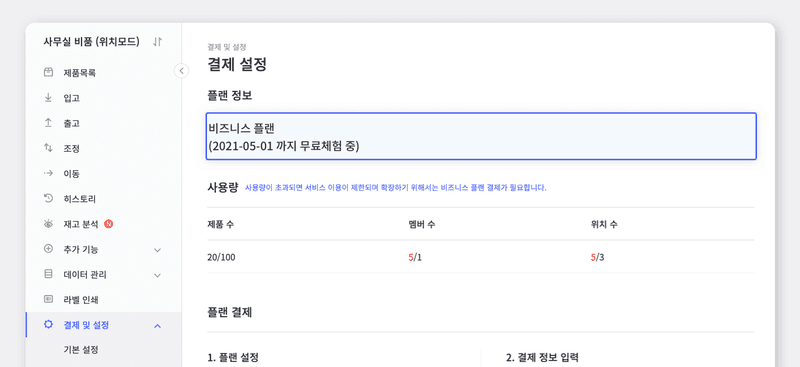This screenshot has width=800, height=367.
Task: Select the 비즈니스 플랜 info box
Action: click(x=481, y=136)
